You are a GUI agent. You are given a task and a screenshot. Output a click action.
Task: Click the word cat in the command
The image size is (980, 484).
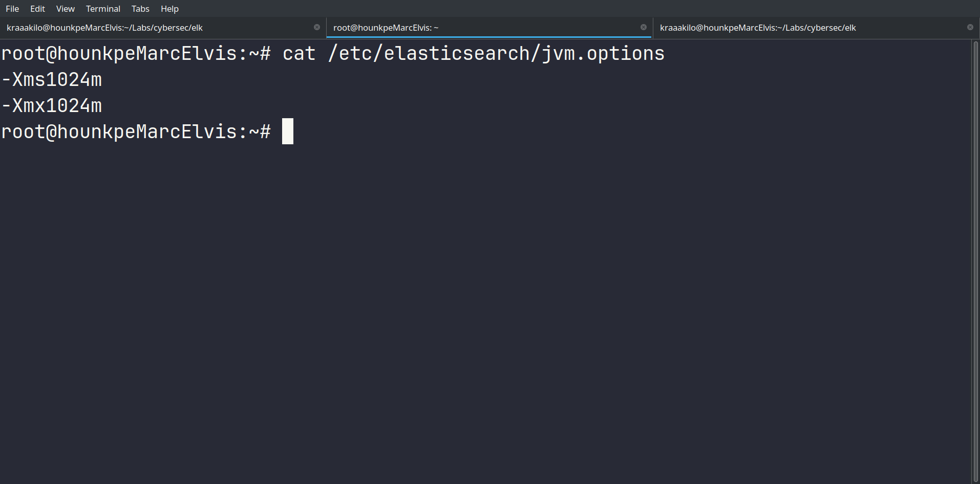pos(299,54)
